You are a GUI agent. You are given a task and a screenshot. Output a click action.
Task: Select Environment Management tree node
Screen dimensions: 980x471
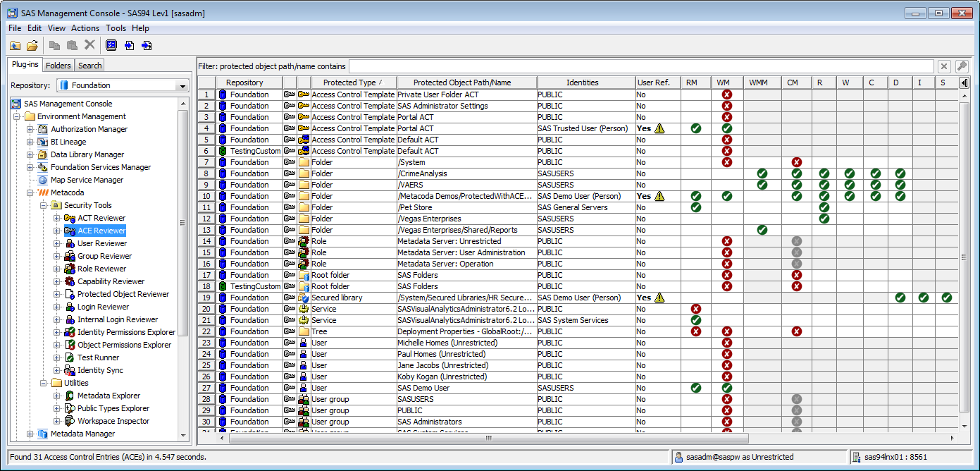[81, 116]
